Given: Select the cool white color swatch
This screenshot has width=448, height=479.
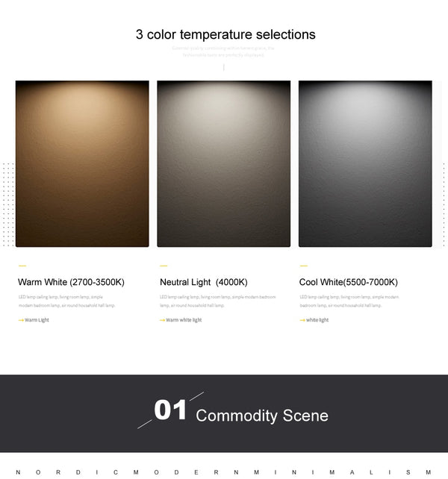Looking at the screenshot, I should tap(365, 163).
